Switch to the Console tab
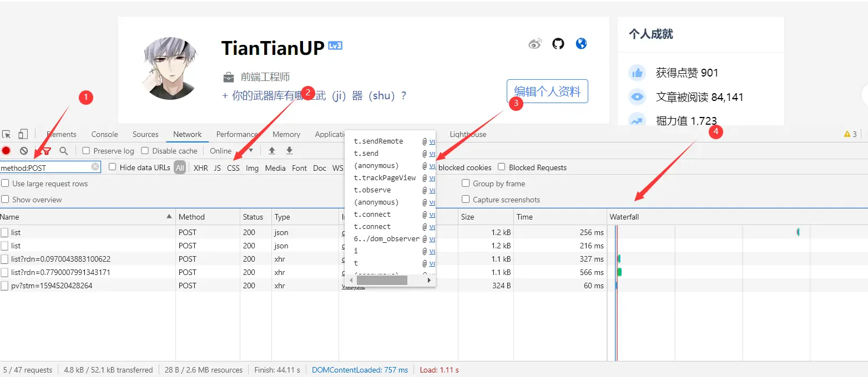The image size is (868, 377). click(105, 134)
